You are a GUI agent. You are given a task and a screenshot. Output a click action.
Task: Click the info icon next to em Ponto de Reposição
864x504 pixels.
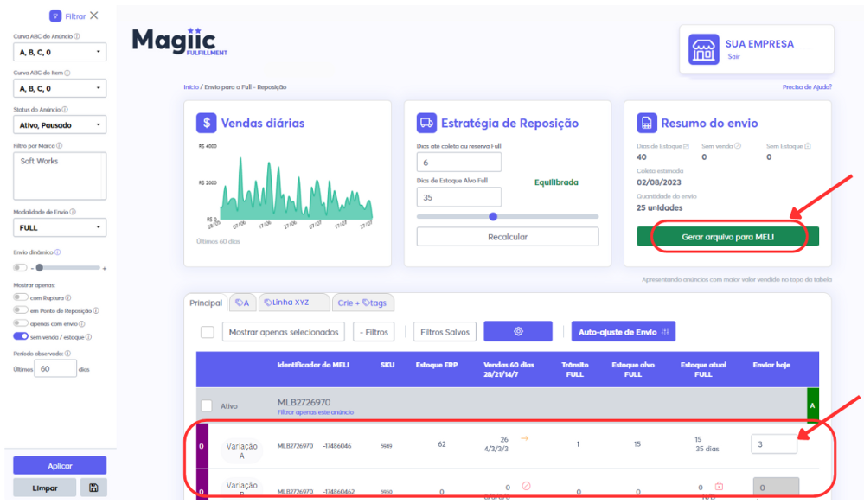96,310
